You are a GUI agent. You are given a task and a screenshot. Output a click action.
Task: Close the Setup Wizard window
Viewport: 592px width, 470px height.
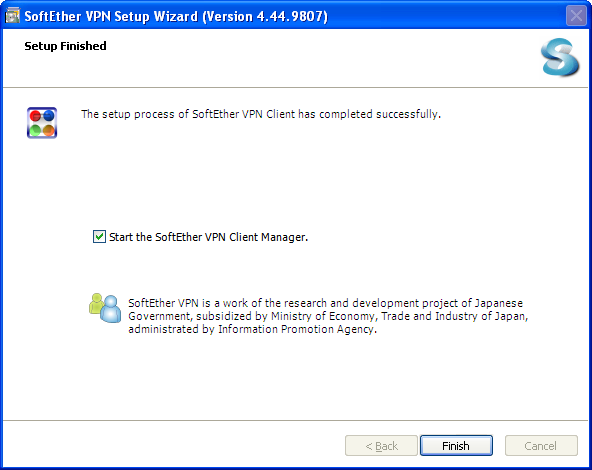(576, 16)
